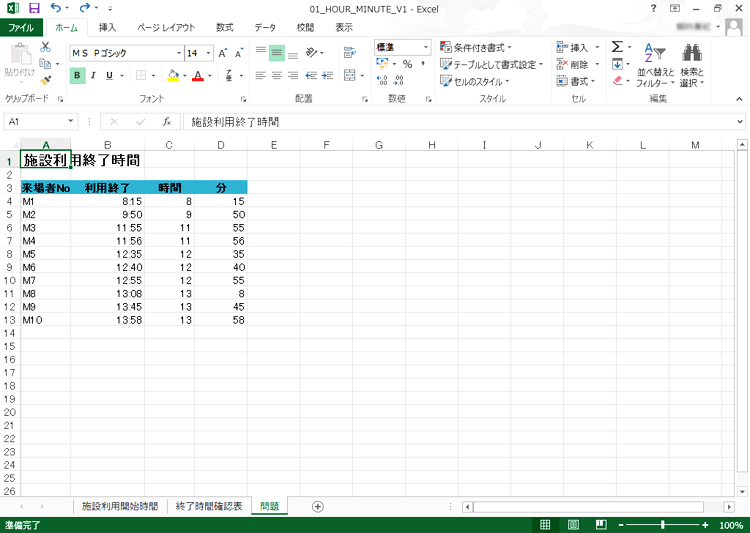Switch to Page Layout view

pyautogui.click(x=573, y=525)
